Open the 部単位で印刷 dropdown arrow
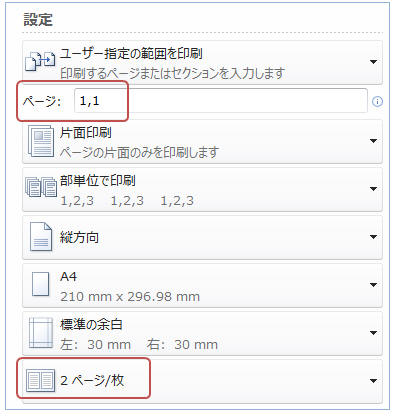Image resolution: width=394 pixels, height=416 pixels. pos(373,189)
